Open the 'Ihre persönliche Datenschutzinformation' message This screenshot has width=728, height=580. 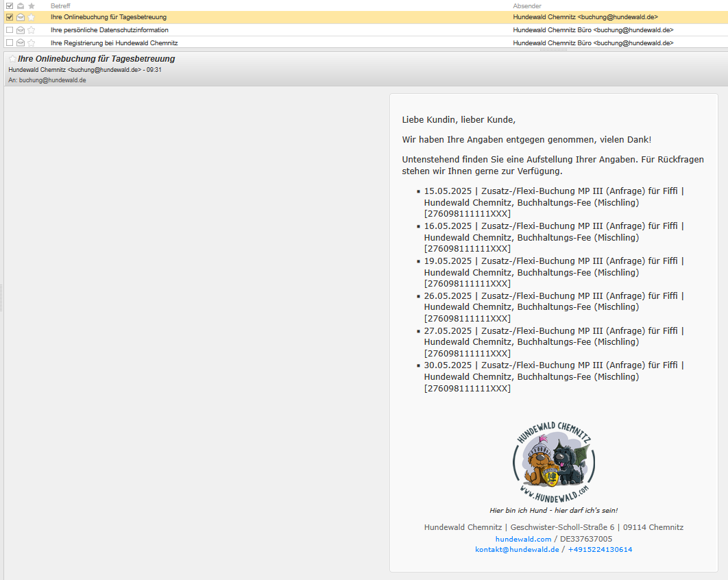click(x=110, y=29)
